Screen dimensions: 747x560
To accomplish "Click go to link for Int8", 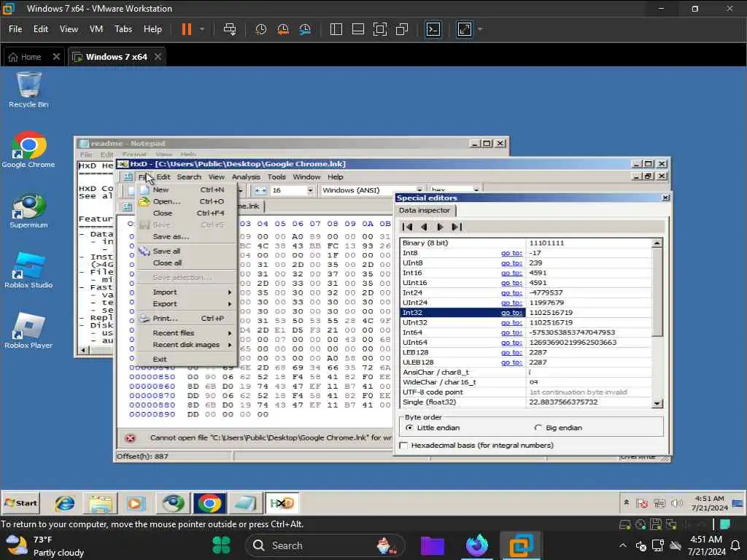I will [511, 253].
